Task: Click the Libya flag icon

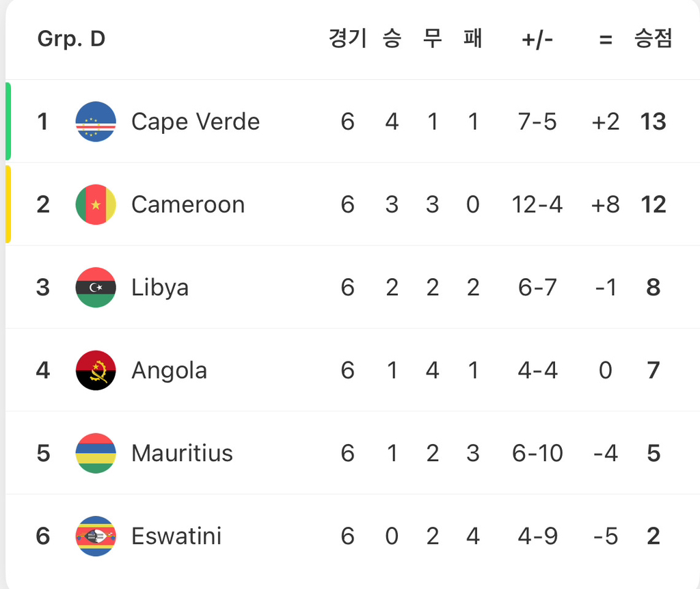Action: [x=96, y=288]
